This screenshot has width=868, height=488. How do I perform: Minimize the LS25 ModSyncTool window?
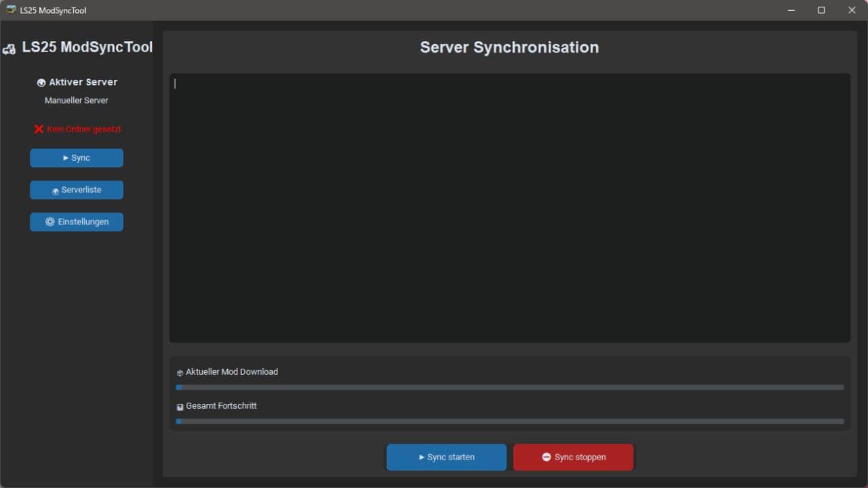(x=791, y=10)
